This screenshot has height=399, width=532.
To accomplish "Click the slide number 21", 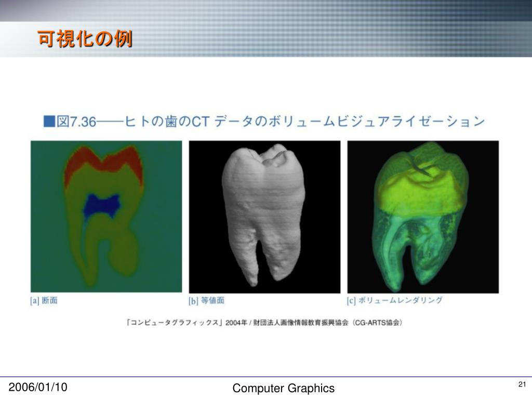I will click(522, 384).
